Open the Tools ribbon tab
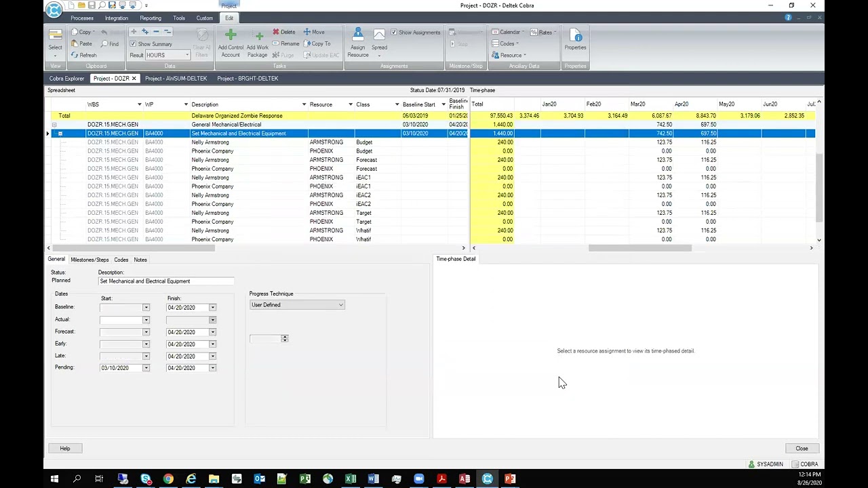The height and width of the screenshot is (488, 868). tap(179, 18)
